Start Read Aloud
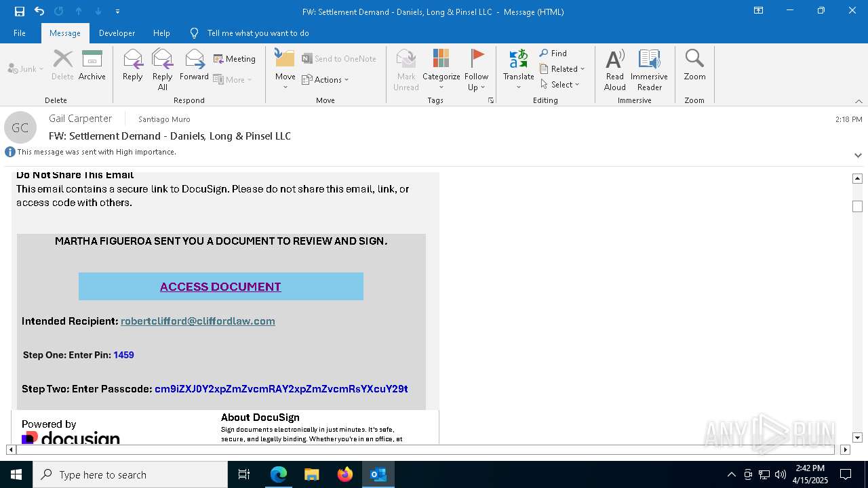 pyautogui.click(x=615, y=70)
